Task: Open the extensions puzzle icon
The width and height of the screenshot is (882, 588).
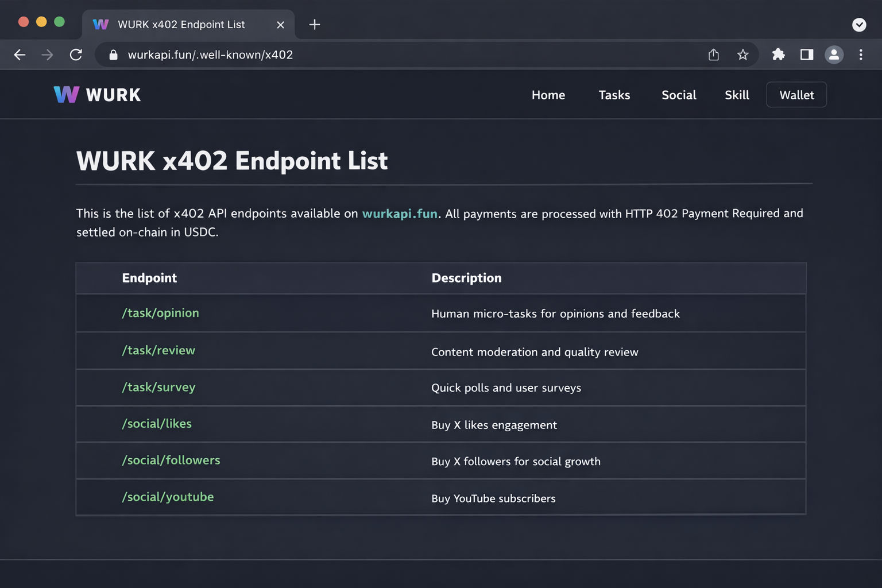Action: 779,55
